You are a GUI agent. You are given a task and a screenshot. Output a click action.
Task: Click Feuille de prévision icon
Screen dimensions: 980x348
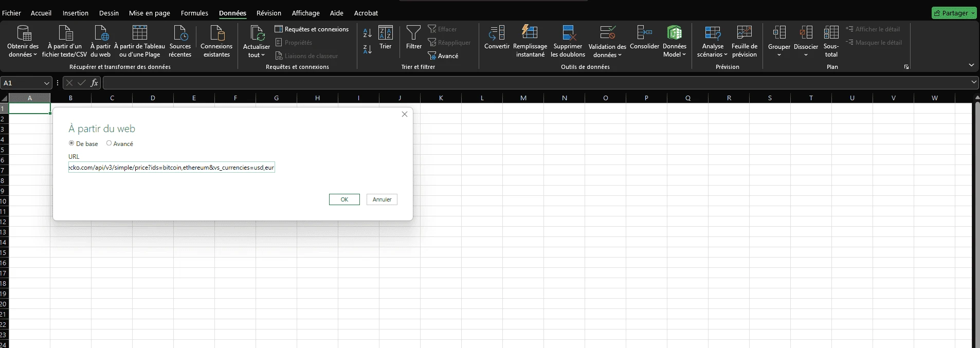pyautogui.click(x=744, y=33)
